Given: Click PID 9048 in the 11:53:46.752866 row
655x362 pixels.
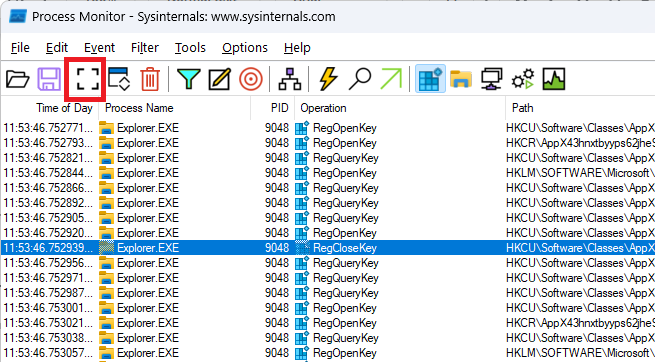Looking at the screenshot, I should click(277, 188).
